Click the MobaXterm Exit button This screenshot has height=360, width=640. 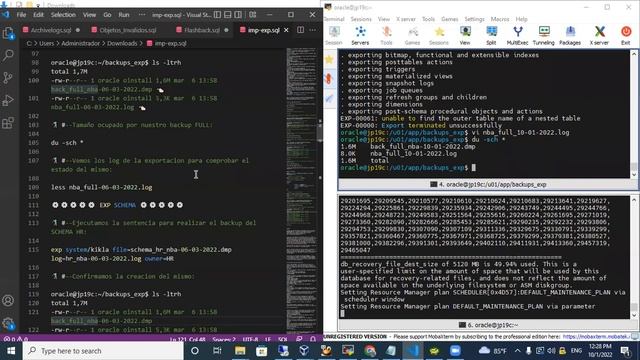pyautogui.click(x=626, y=36)
